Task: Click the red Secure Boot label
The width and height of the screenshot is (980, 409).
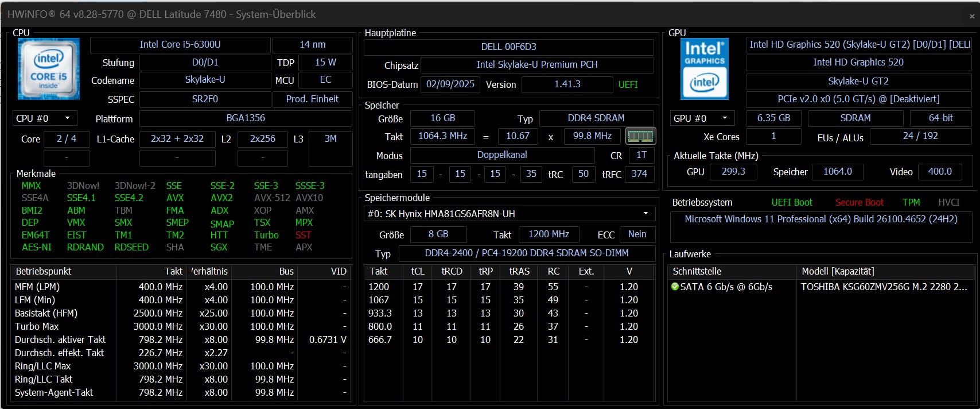Action: pyautogui.click(x=859, y=202)
